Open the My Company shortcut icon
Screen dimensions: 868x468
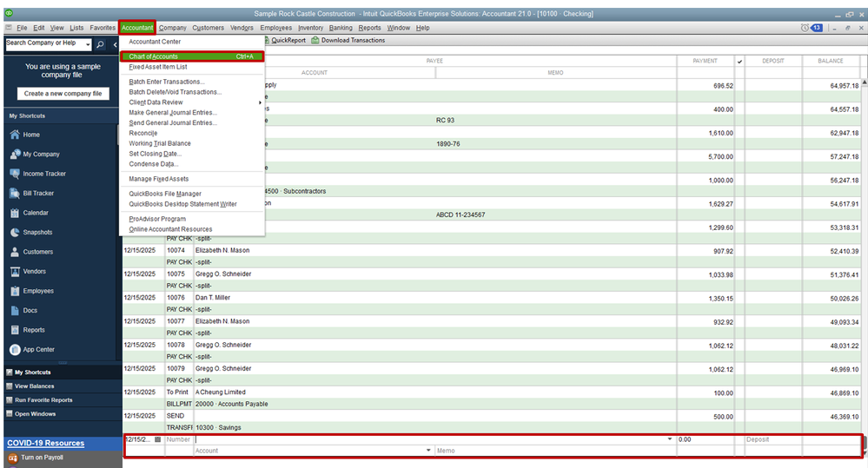click(x=15, y=155)
